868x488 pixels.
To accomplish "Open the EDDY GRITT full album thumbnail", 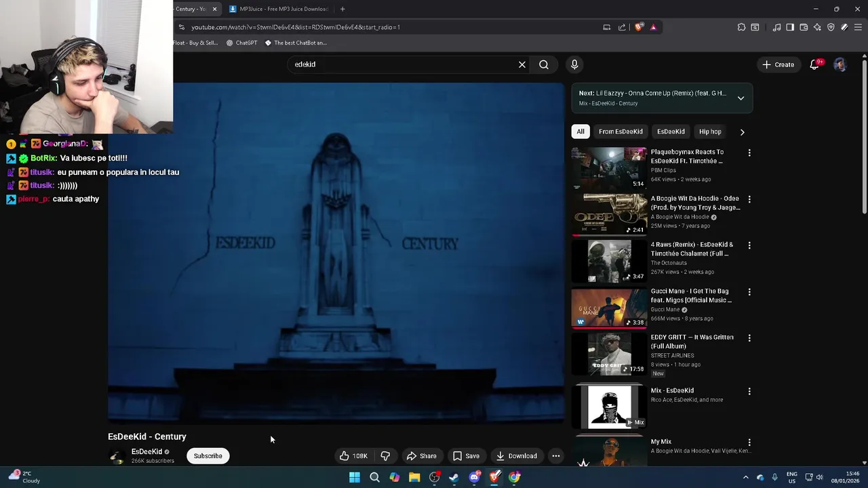I will click(x=609, y=353).
